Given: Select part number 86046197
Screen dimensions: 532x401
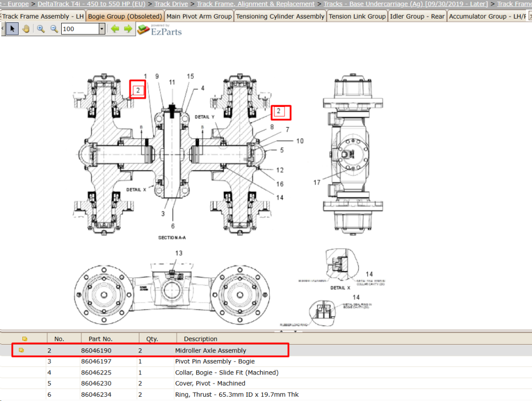Looking at the screenshot, I should (96, 361).
